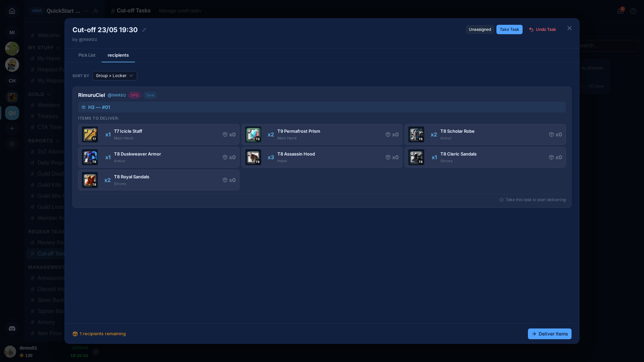The width and height of the screenshot is (644, 362).
Task: Select the QU server icon
Action: point(12,113)
